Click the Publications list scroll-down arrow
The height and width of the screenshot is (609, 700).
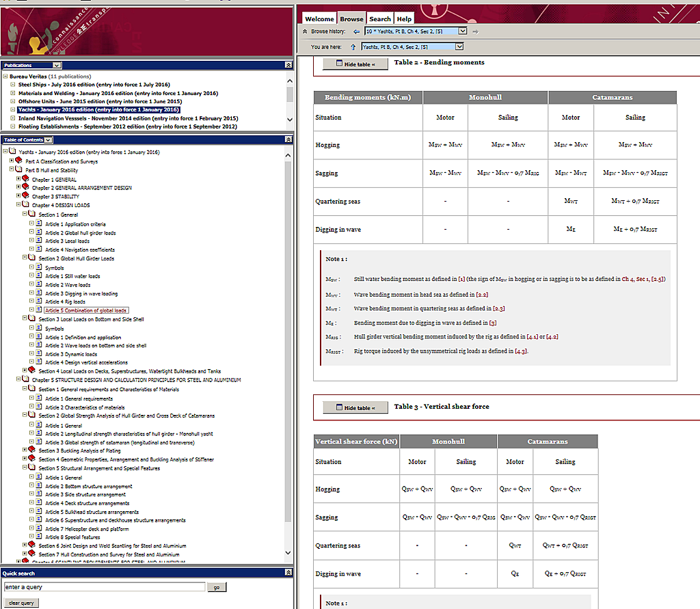pyautogui.click(x=289, y=120)
